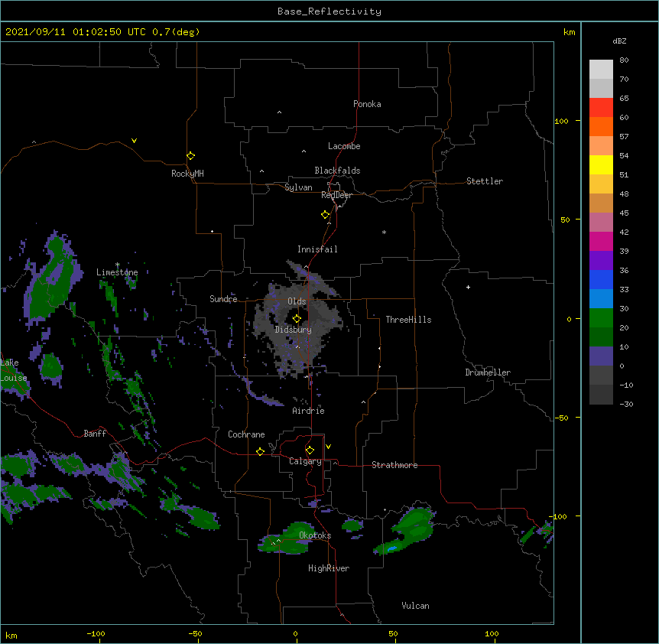Click the Drumheller label
This screenshot has width=659, height=644.
tap(488, 372)
